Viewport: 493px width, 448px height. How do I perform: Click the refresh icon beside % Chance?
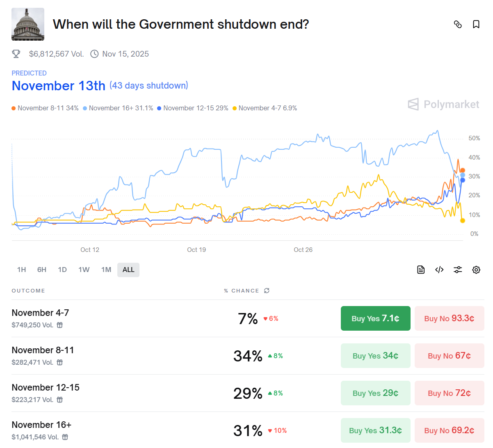[x=267, y=290]
